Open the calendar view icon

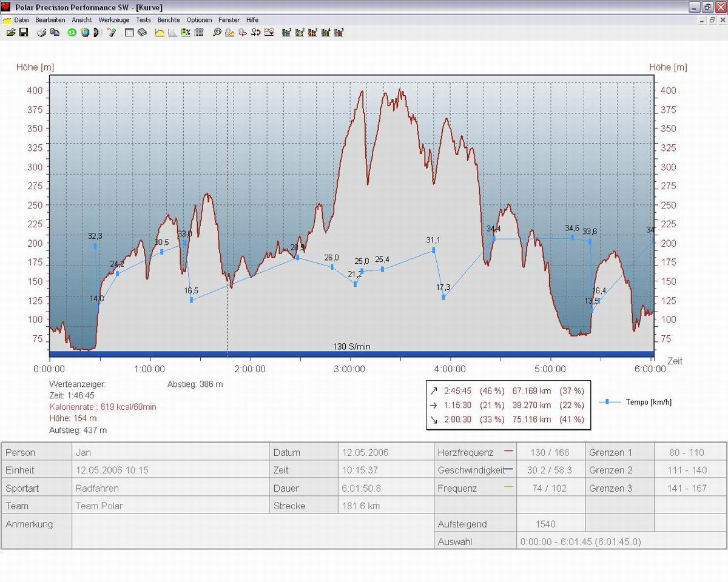[x=129, y=32]
